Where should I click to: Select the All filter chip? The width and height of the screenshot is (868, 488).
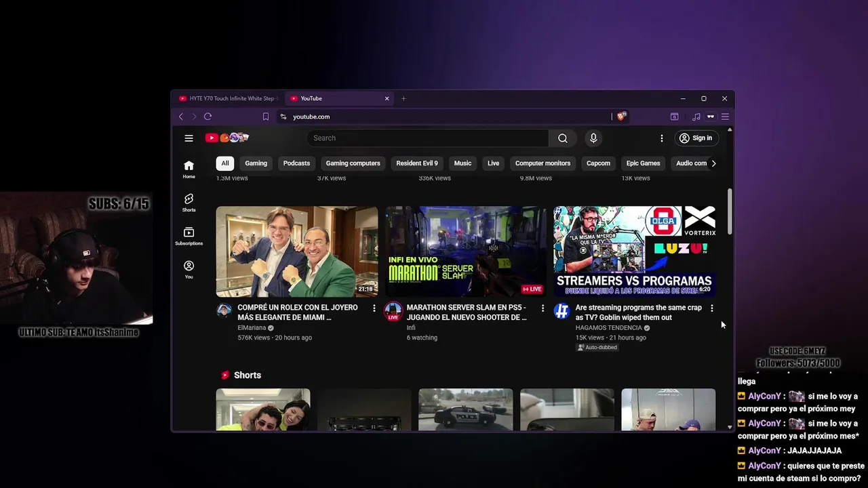point(225,163)
